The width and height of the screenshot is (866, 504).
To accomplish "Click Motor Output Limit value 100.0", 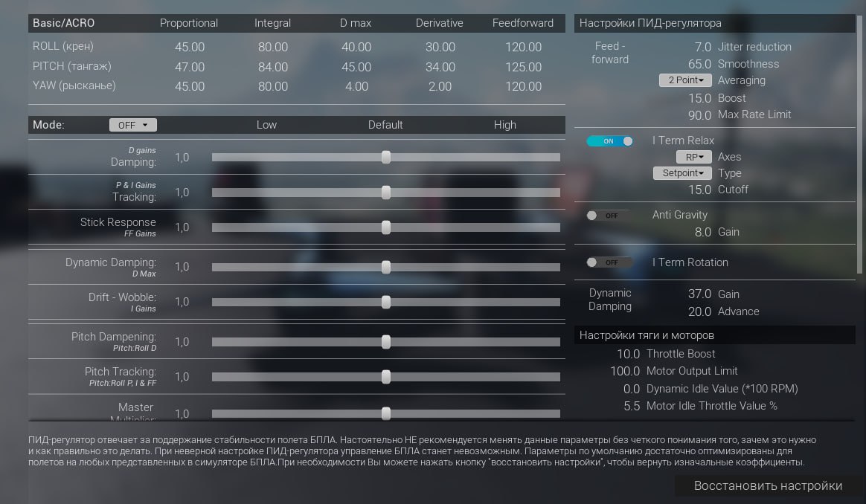I will pyautogui.click(x=625, y=372).
